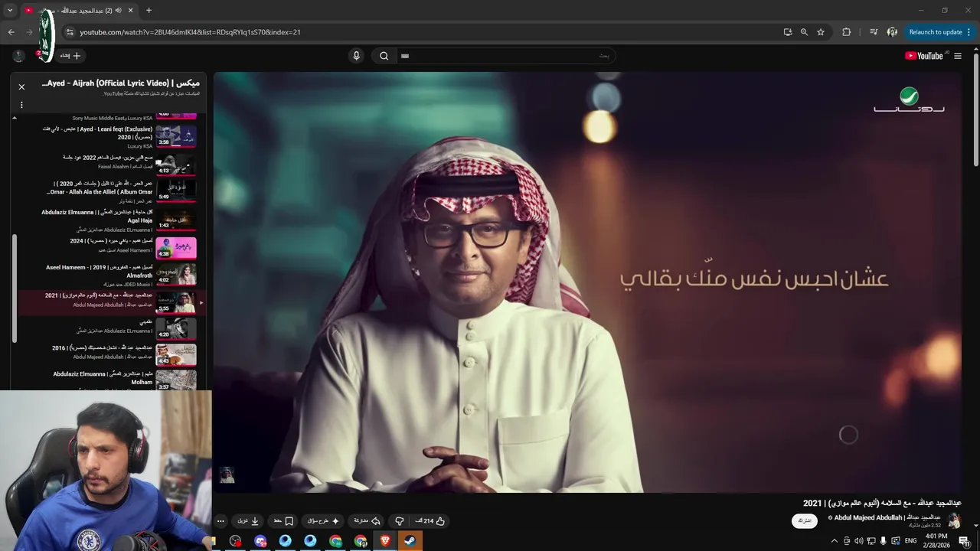
Task: Open the media control icon in Chrome toolbar
Action: point(874,32)
